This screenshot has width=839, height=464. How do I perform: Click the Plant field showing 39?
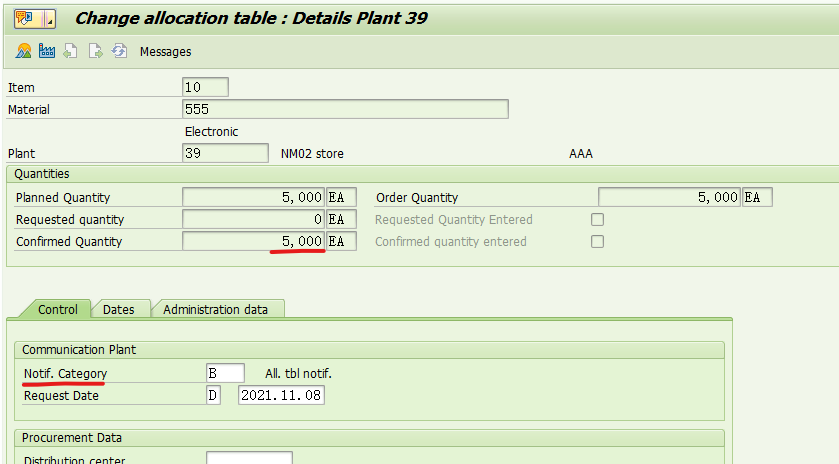(225, 153)
